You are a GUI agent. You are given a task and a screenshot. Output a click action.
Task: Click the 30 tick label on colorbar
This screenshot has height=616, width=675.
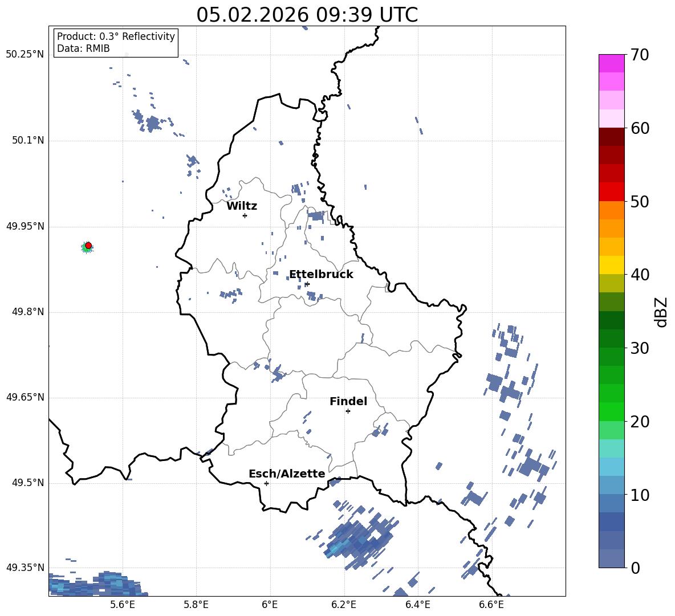click(x=640, y=348)
